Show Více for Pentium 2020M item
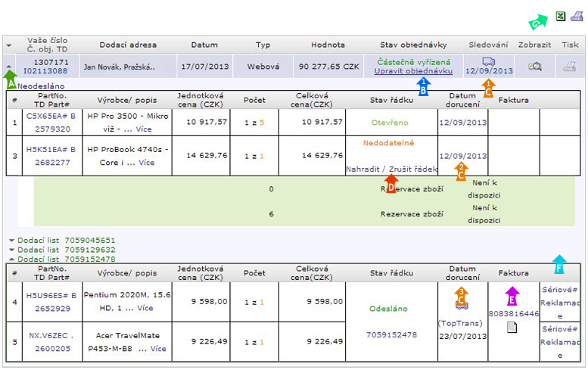Viewport: 588px width, 373px height. point(145,308)
